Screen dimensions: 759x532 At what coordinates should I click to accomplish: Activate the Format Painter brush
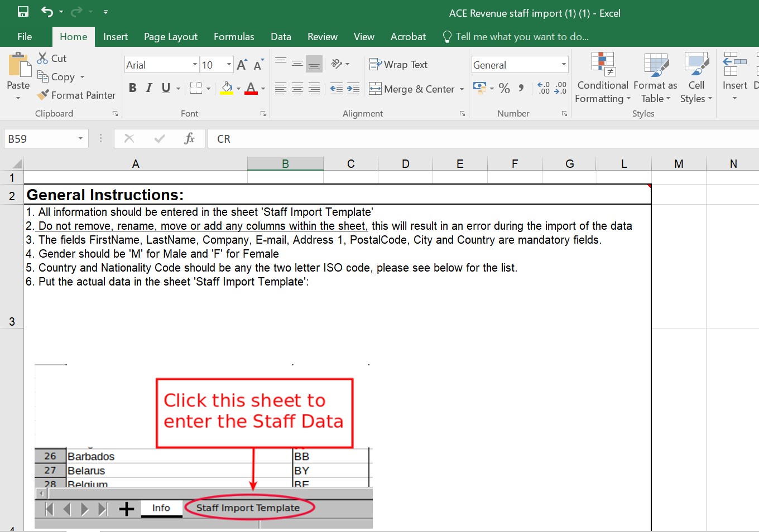click(x=76, y=95)
